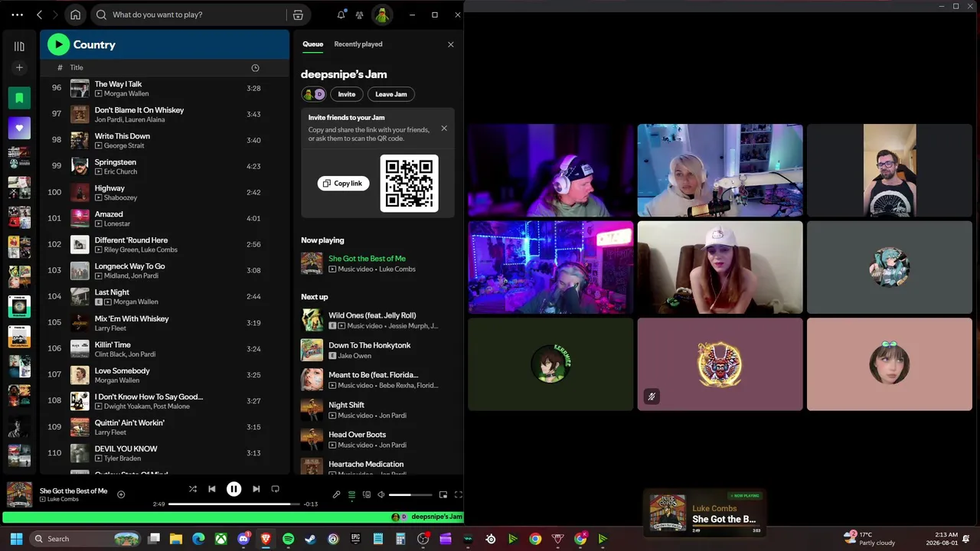Toggle the Queue button in player bar
The image size is (980, 551).
[351, 494]
